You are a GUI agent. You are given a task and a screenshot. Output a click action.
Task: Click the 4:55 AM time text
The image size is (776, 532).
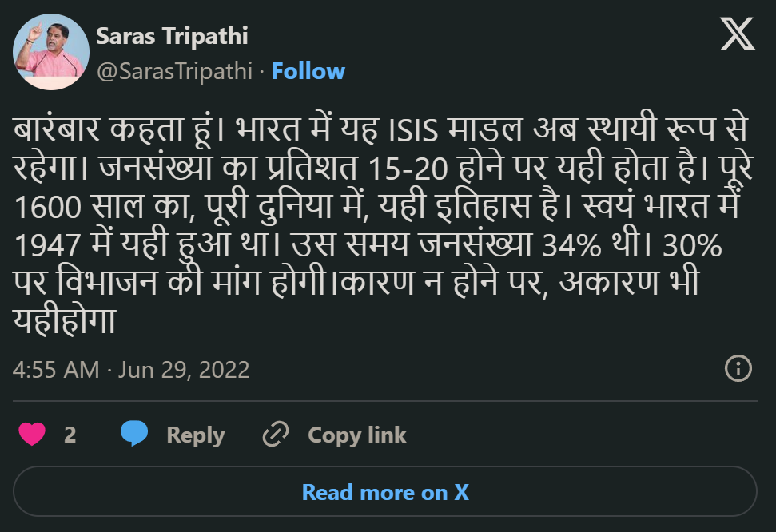tap(56, 370)
